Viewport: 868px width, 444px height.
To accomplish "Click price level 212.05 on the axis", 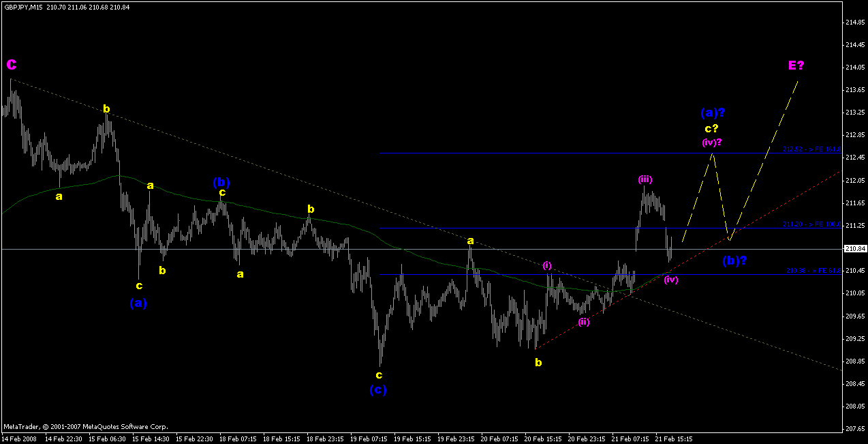I will 856,180.
